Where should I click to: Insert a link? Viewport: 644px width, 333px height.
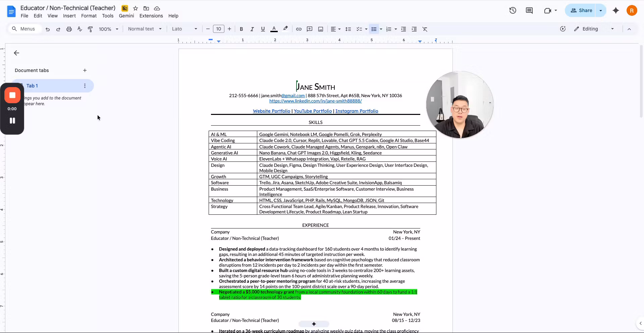pyautogui.click(x=299, y=29)
